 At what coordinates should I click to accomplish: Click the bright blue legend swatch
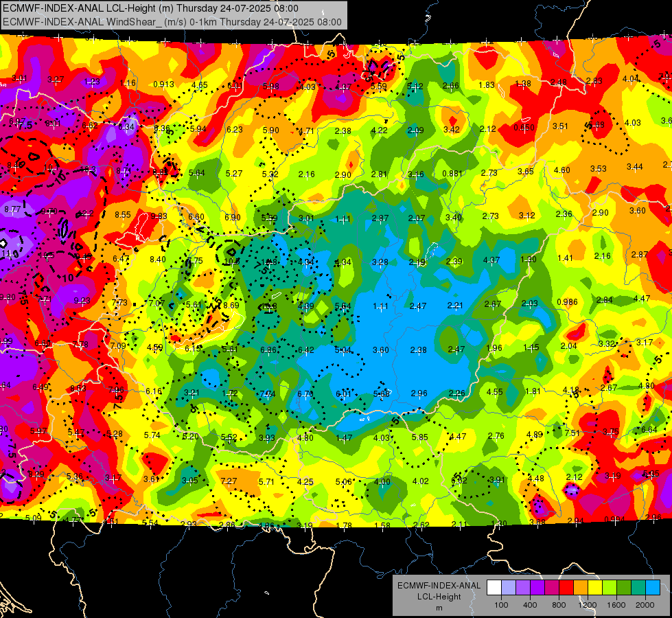652,588
